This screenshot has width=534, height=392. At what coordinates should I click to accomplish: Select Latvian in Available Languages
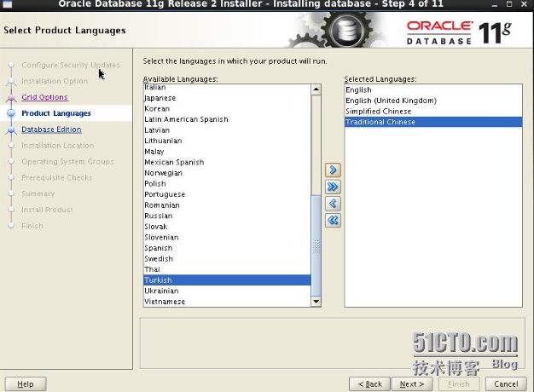[227, 130]
